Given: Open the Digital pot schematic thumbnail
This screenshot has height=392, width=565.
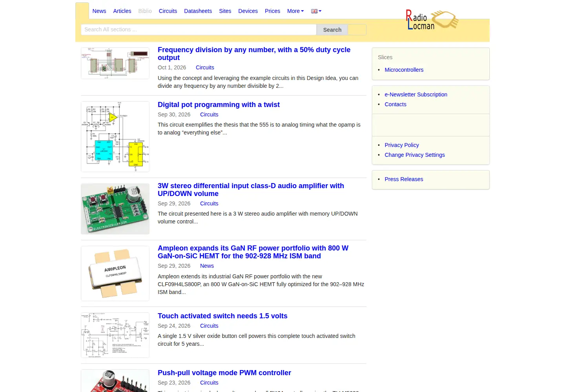Looking at the screenshot, I should (x=115, y=136).
